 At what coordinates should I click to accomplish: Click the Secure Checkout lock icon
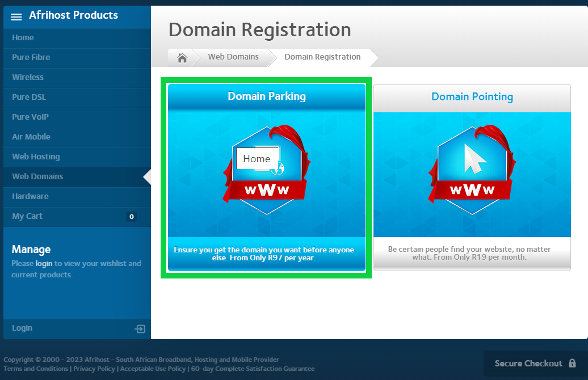(572, 364)
